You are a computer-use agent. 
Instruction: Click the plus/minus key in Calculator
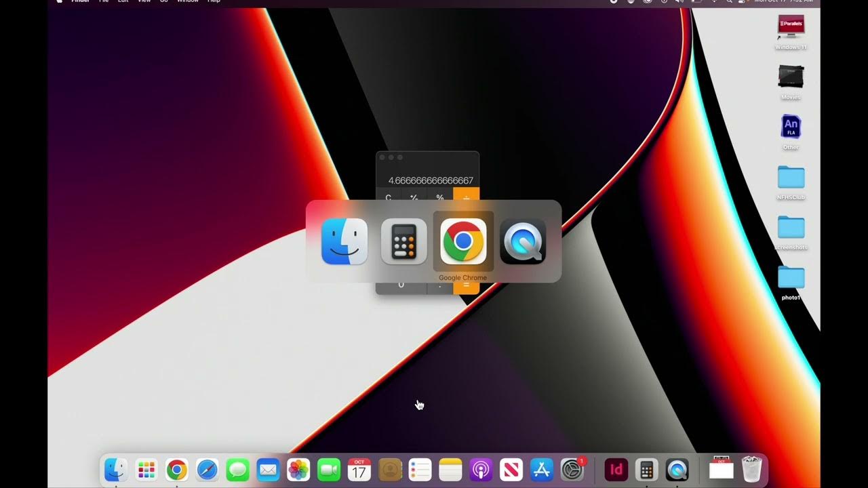point(414,197)
